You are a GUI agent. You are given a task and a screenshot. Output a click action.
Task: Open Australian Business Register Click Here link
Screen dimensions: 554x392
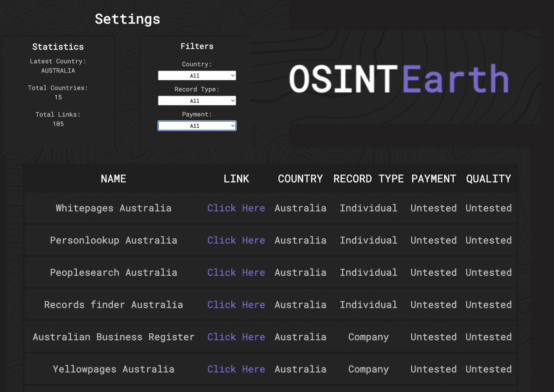pyautogui.click(x=236, y=337)
